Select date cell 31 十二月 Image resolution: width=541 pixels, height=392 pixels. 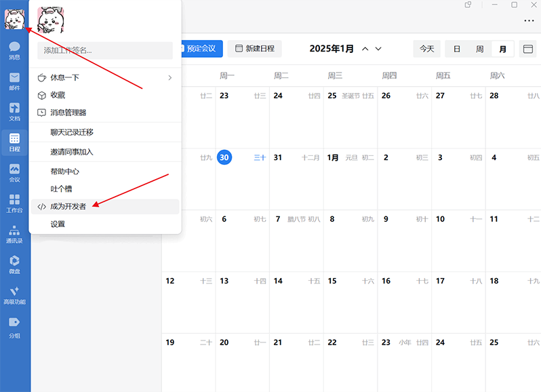297,179
